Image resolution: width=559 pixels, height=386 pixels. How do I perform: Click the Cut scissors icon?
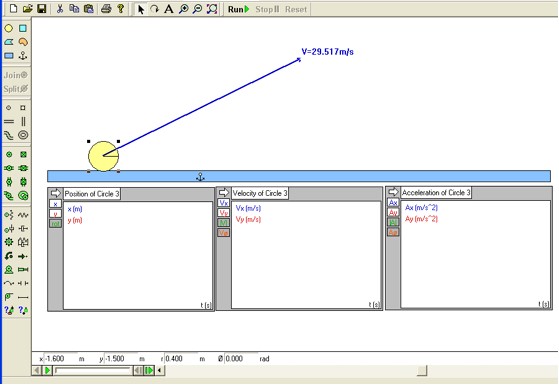[60, 9]
